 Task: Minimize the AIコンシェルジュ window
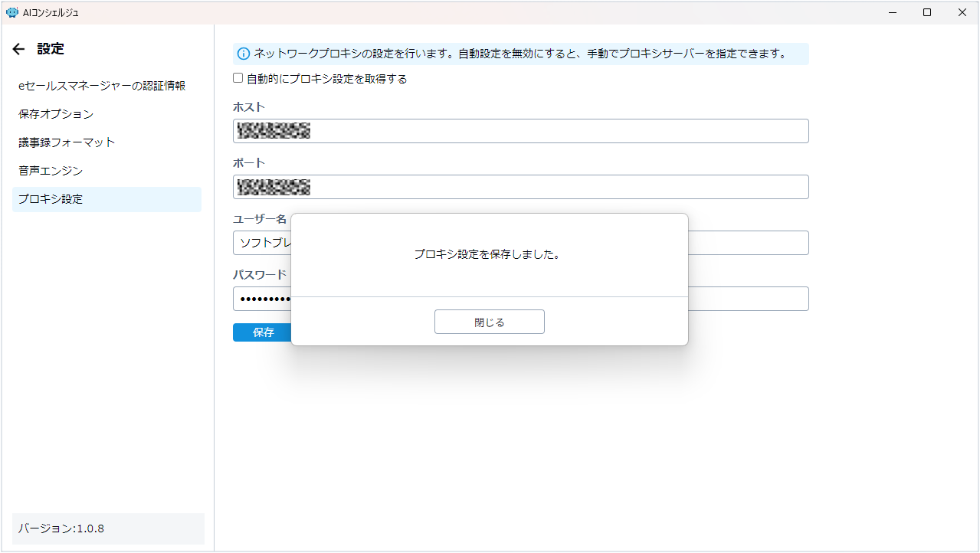(893, 12)
